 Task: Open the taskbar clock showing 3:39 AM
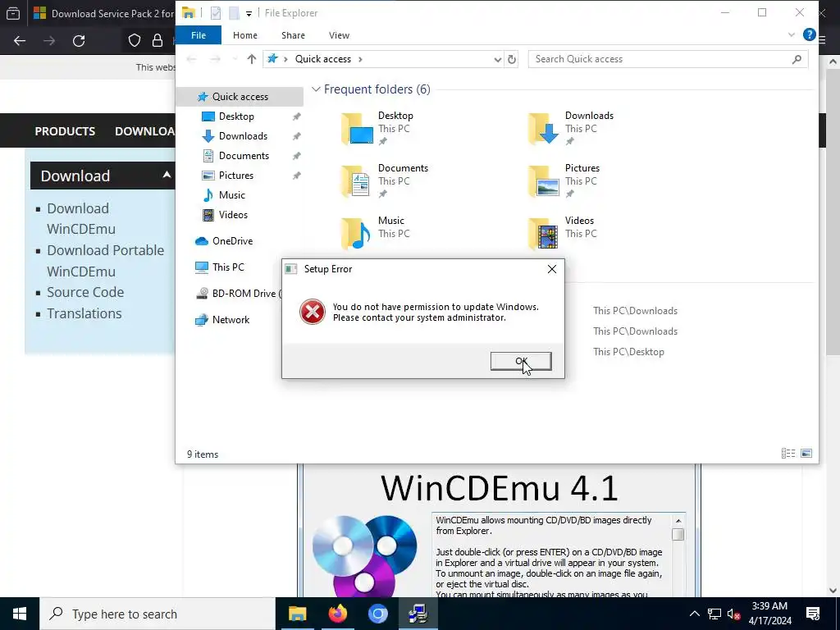(769, 614)
